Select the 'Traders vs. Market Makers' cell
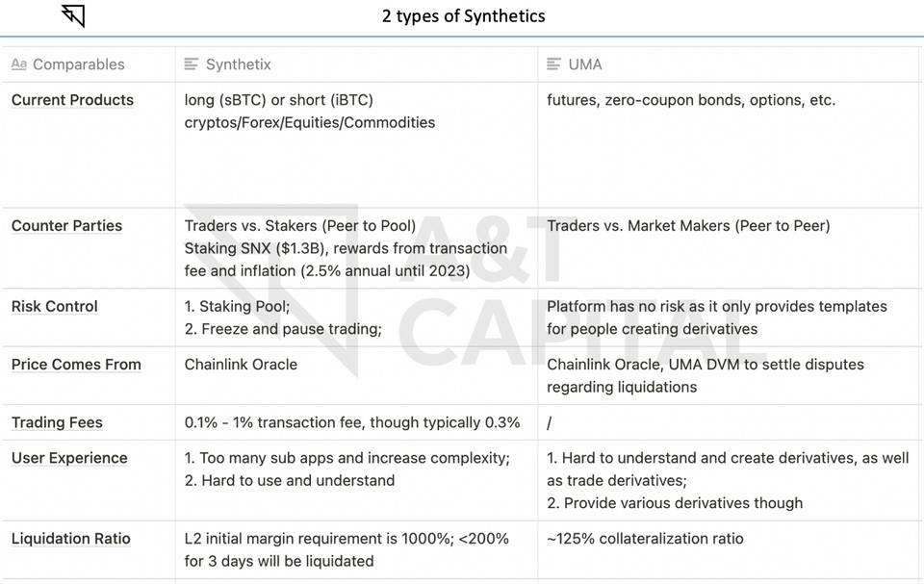Screen dimensions: 924x584 [x=728, y=248]
